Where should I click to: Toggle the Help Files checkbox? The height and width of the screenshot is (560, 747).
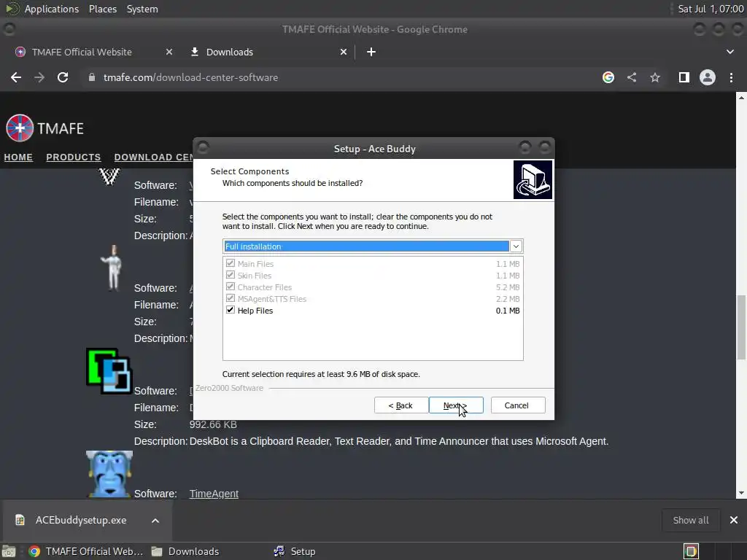(x=230, y=310)
